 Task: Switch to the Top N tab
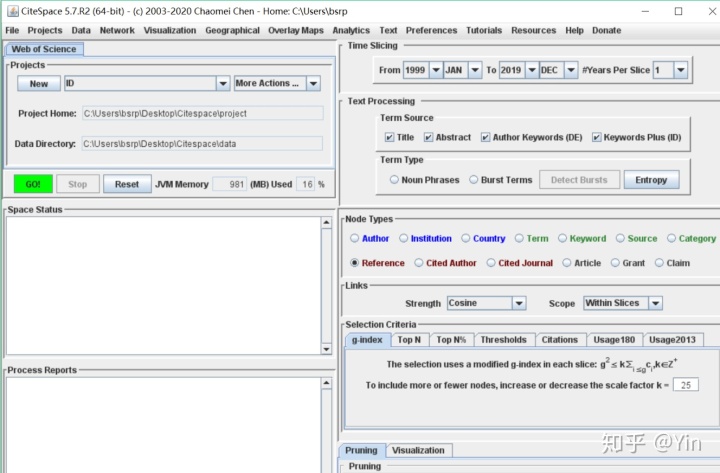point(409,340)
